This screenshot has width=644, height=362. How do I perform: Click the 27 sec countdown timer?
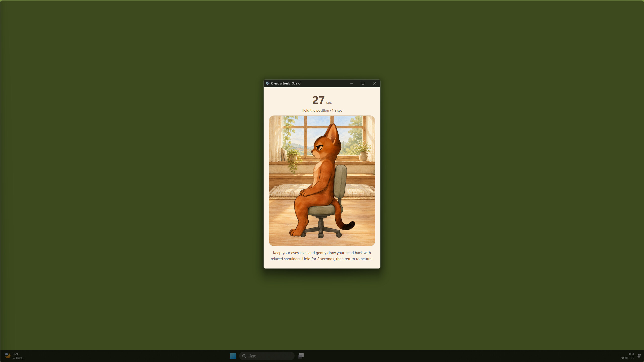click(x=322, y=100)
